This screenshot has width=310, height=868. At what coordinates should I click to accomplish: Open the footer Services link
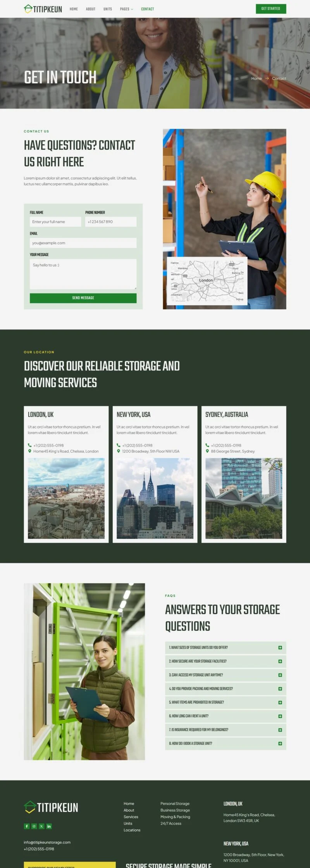pyautogui.click(x=131, y=817)
